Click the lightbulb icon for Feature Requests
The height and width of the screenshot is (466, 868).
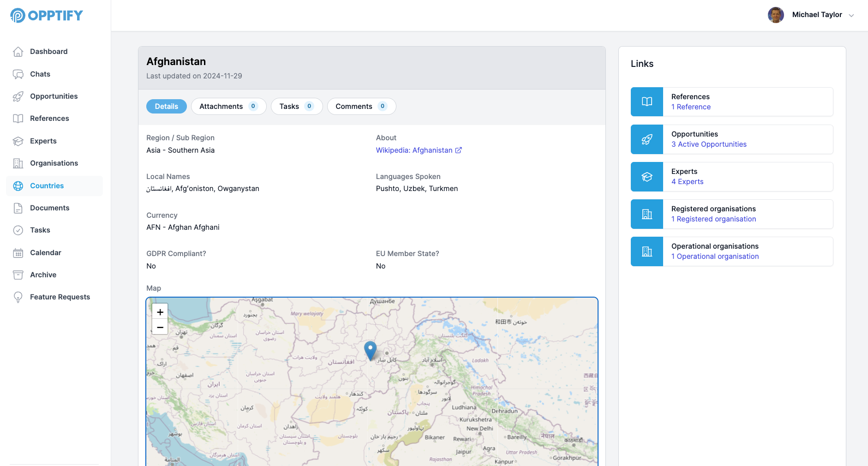(18, 297)
